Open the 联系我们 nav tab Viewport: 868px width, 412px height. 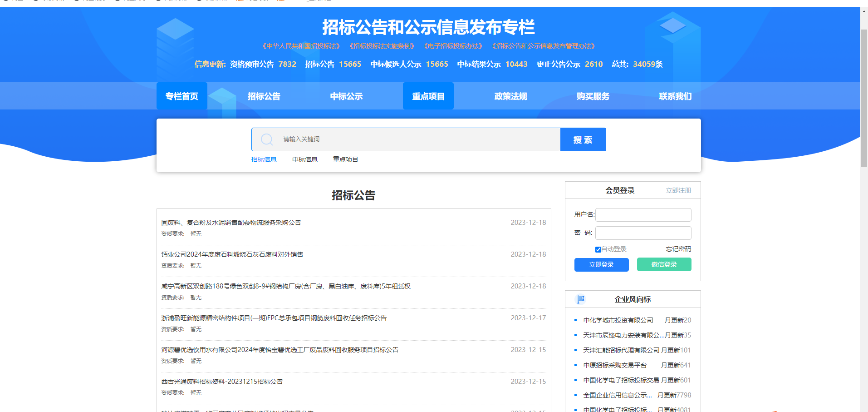click(x=675, y=96)
